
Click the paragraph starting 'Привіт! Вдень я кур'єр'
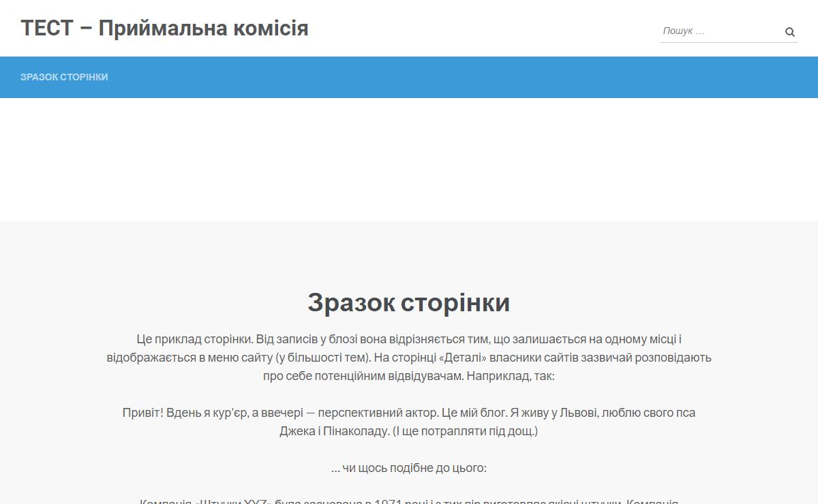(x=409, y=422)
